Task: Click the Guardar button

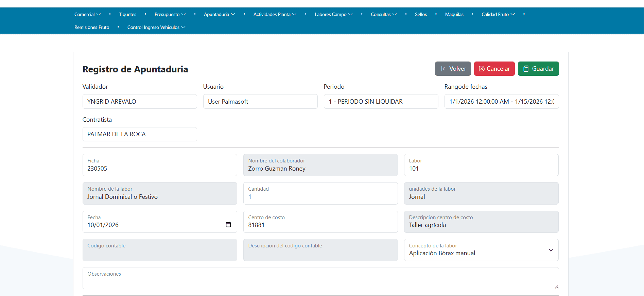Action: (x=538, y=69)
